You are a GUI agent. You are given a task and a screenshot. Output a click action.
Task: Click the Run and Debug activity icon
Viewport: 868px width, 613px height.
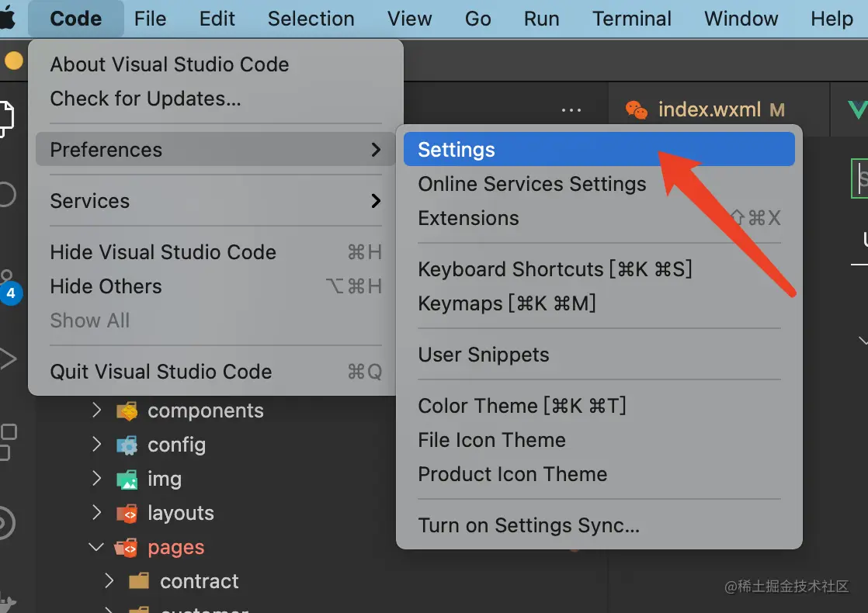(8, 358)
